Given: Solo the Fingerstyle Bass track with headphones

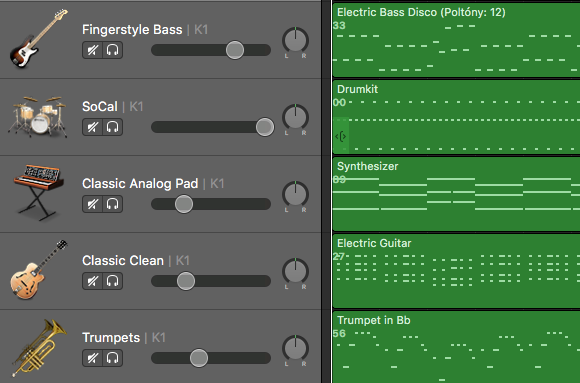Looking at the screenshot, I should coord(112,50).
